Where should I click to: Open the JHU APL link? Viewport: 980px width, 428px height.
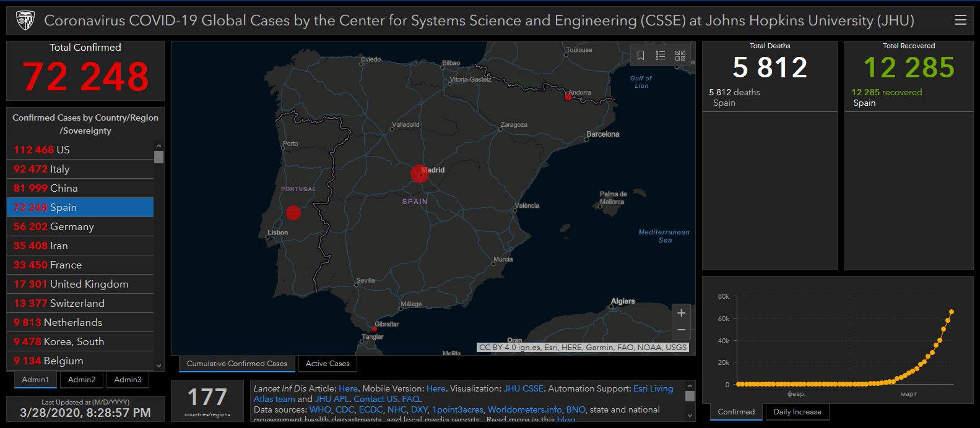click(332, 399)
